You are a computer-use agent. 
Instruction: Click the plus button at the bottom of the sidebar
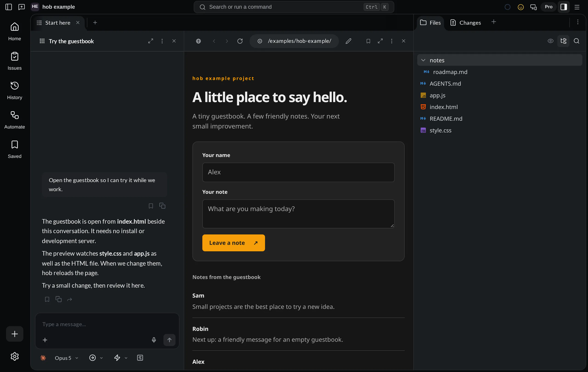(x=15, y=334)
